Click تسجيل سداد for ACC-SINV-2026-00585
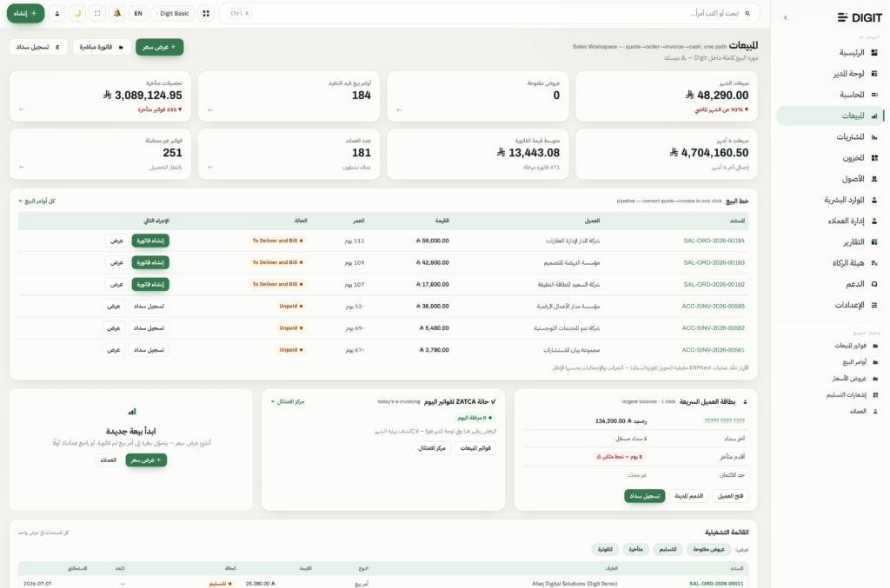The height and width of the screenshot is (588, 890). coord(149,307)
